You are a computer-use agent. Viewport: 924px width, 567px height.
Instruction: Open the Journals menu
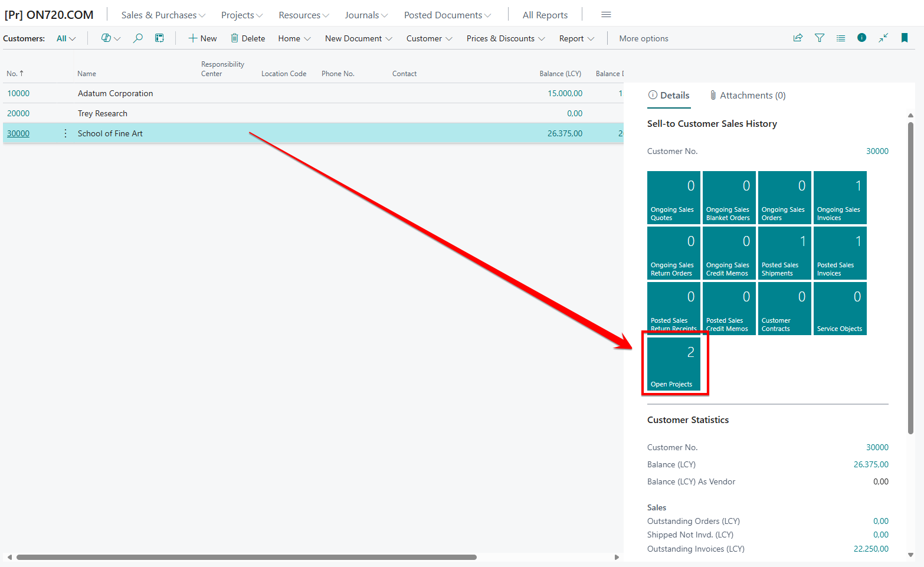pyautogui.click(x=366, y=15)
